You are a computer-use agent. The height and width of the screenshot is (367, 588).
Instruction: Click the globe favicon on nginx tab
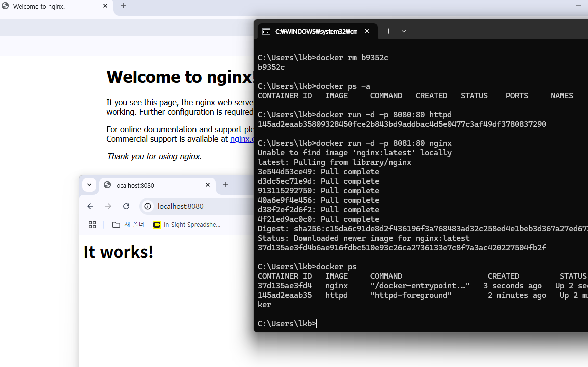point(5,6)
